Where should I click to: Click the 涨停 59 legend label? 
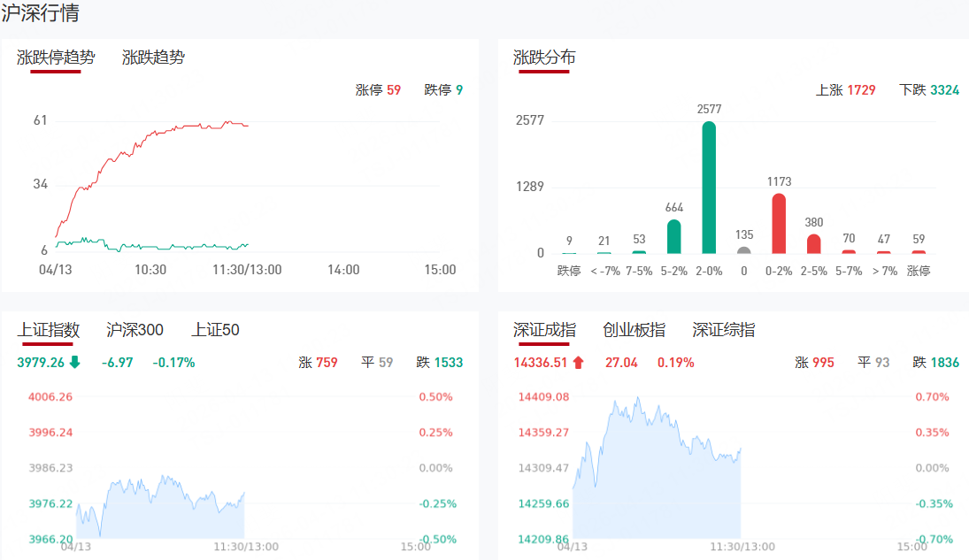click(x=378, y=90)
